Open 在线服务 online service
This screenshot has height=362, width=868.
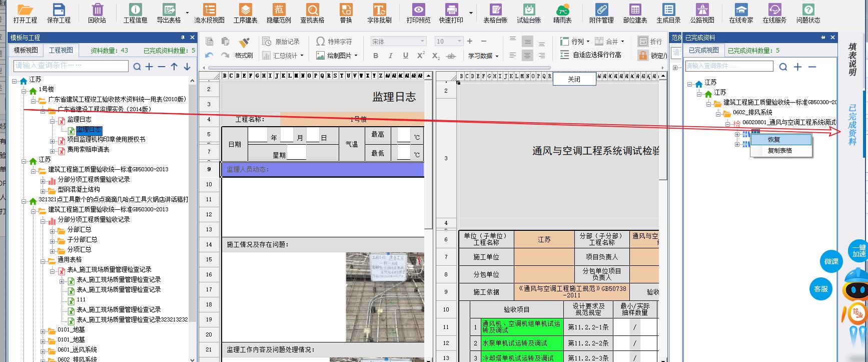coord(774,14)
